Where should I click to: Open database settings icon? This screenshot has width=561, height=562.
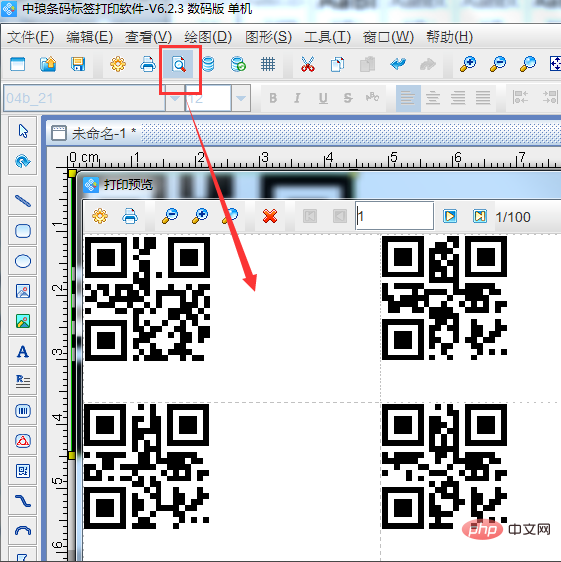coord(208,65)
